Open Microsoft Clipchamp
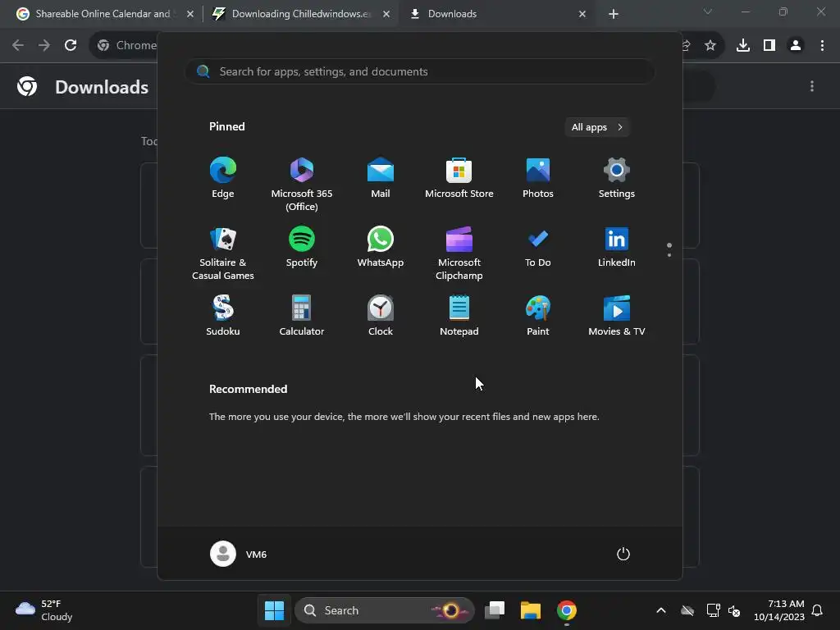Screen dimensions: 840x630 point(459,253)
